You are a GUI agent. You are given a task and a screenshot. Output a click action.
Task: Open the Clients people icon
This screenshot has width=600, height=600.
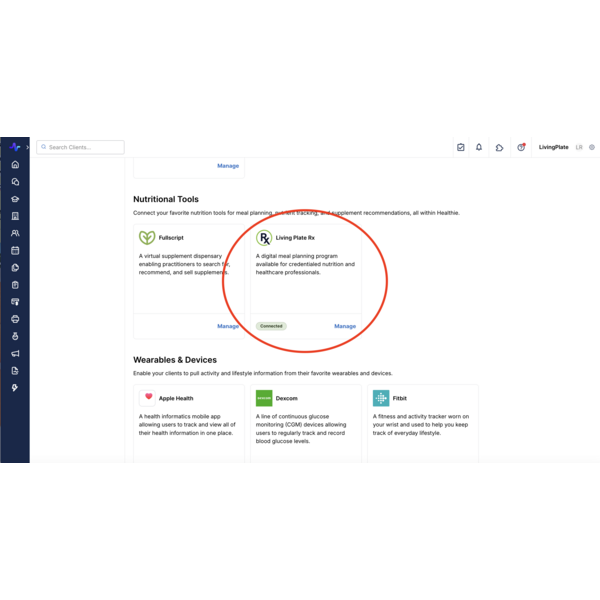[15, 233]
